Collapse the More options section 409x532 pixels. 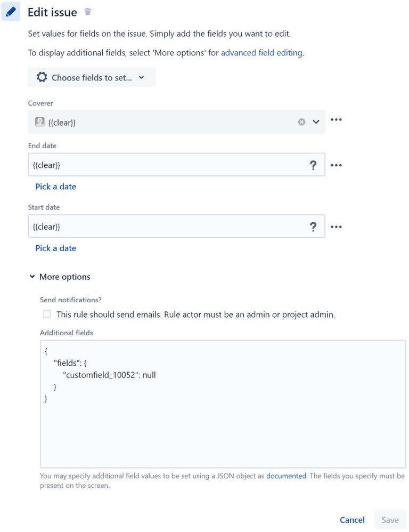click(60, 277)
